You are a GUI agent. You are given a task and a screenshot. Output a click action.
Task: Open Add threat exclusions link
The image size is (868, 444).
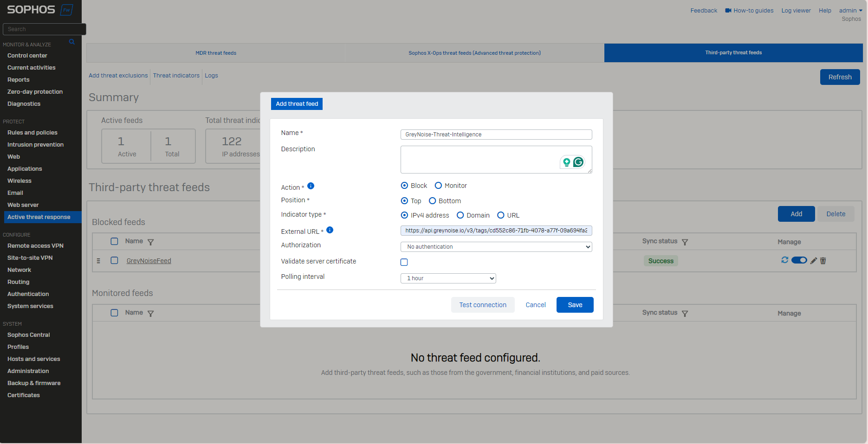point(118,76)
